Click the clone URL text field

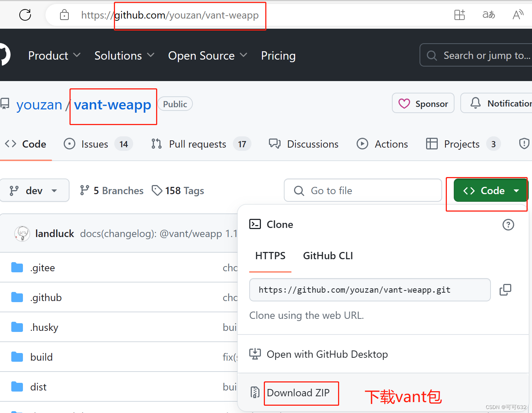tap(370, 290)
